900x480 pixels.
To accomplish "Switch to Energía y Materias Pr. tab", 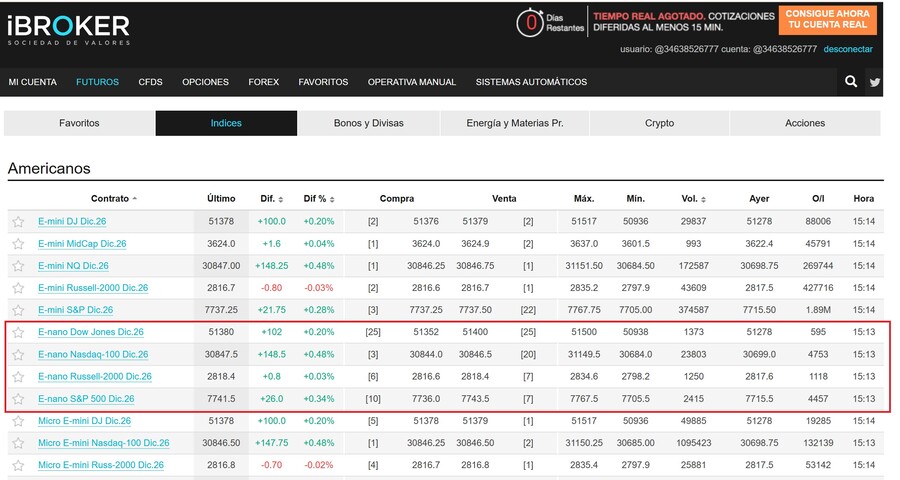I will coord(515,123).
